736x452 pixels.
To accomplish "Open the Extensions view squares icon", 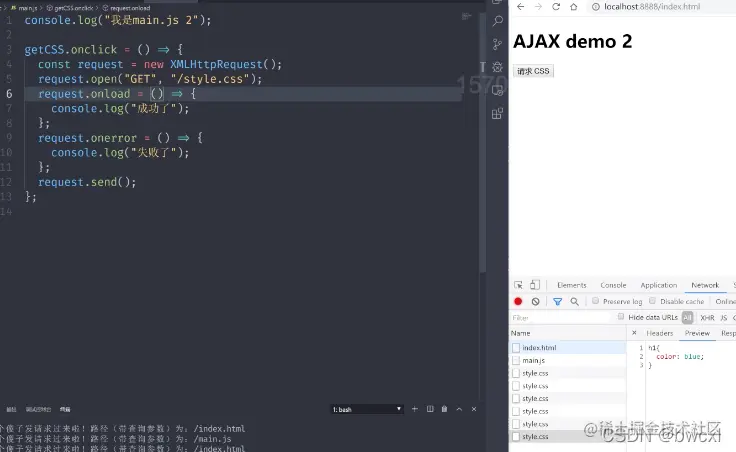I will [498, 114].
